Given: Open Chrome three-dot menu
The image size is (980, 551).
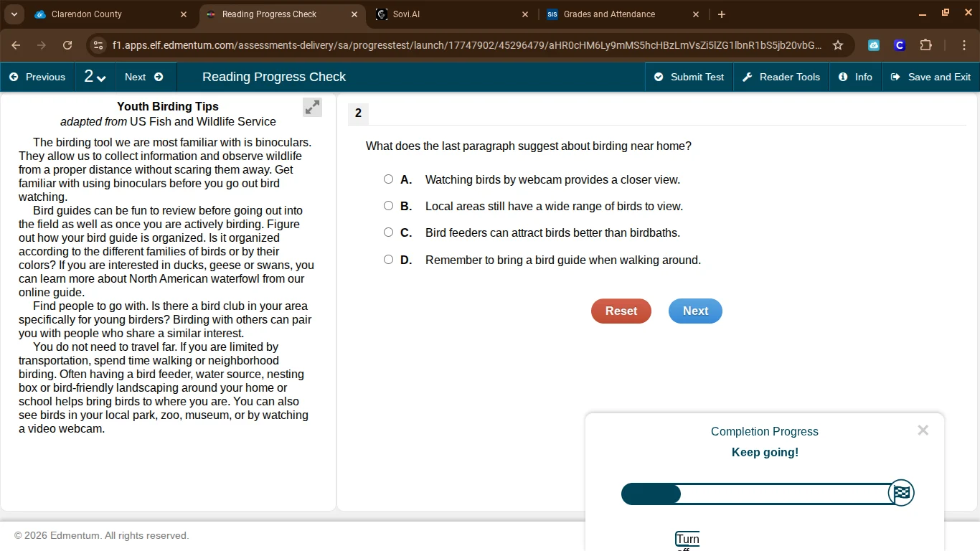Looking at the screenshot, I should (x=964, y=45).
